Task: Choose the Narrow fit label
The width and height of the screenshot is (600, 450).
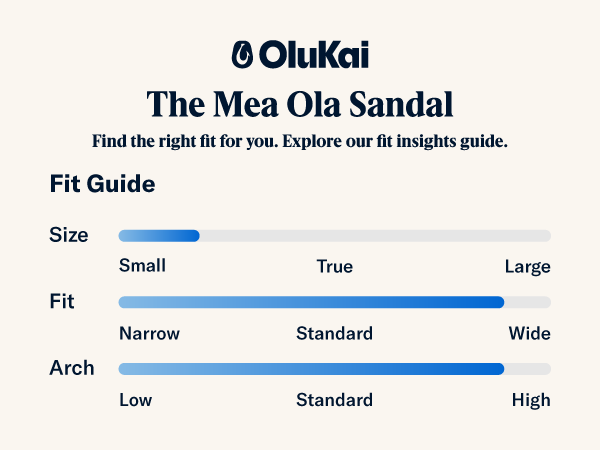Action: (x=149, y=333)
